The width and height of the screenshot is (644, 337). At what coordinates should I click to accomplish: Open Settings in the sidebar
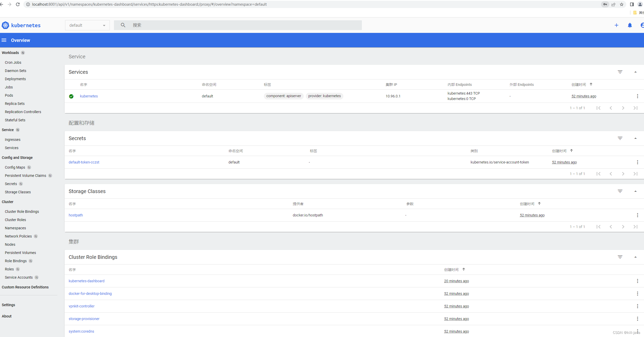tap(8, 305)
